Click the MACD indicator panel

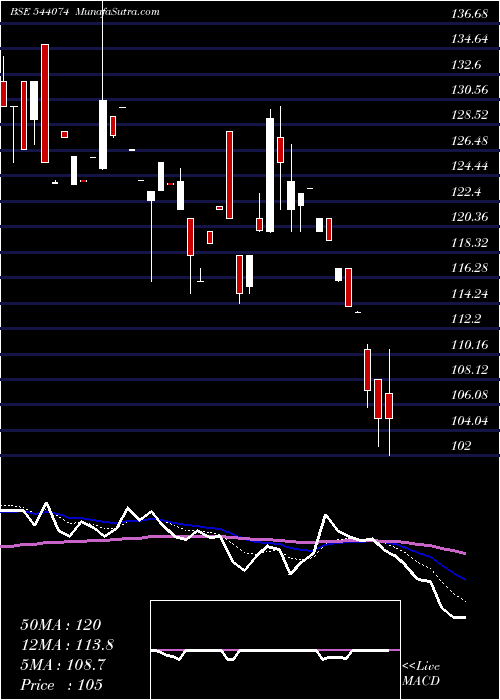click(x=275, y=650)
